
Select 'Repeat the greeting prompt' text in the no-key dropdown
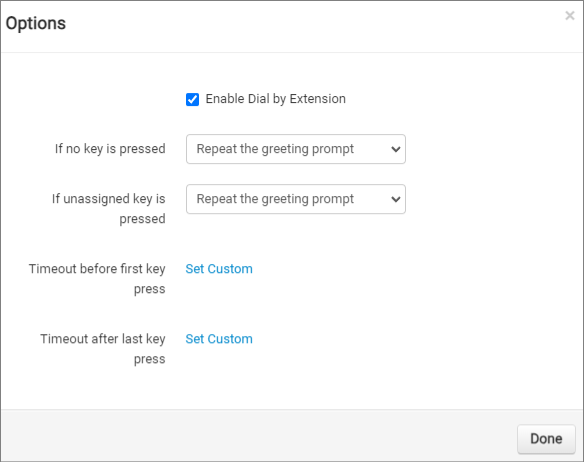[x=275, y=149]
